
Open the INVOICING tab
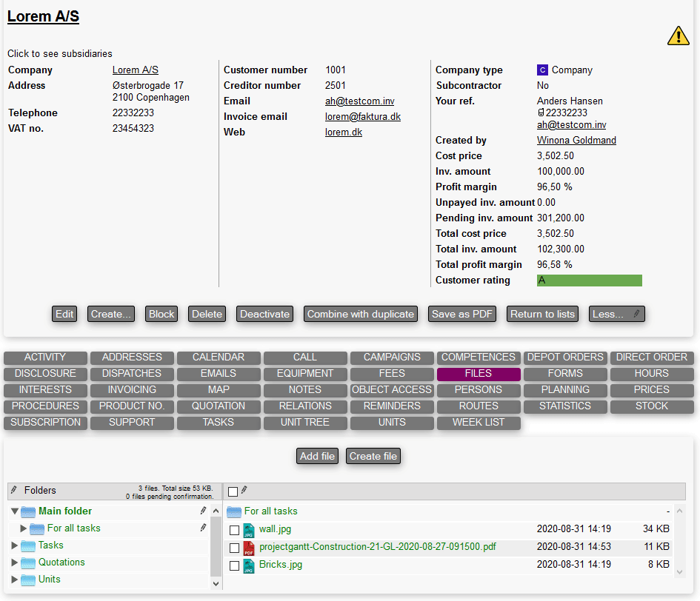pyautogui.click(x=132, y=389)
